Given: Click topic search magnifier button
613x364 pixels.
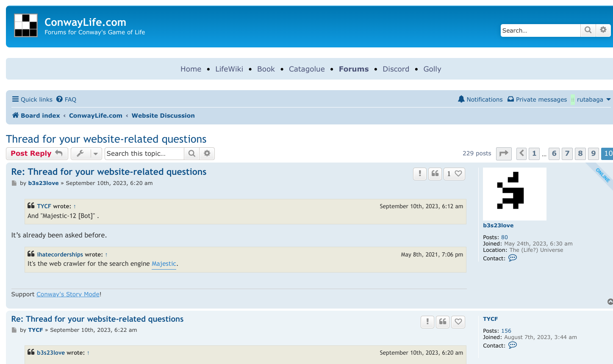Looking at the screenshot, I should (x=191, y=154).
